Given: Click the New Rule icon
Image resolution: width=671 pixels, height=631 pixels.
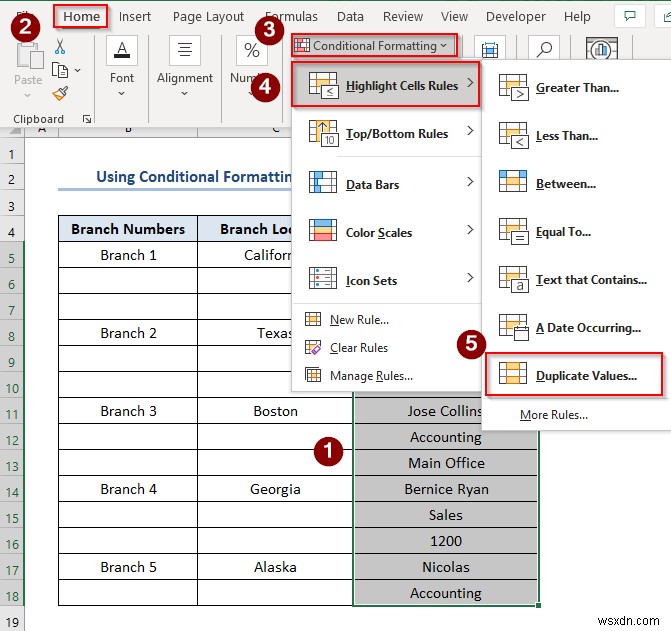Looking at the screenshot, I should (x=313, y=319).
